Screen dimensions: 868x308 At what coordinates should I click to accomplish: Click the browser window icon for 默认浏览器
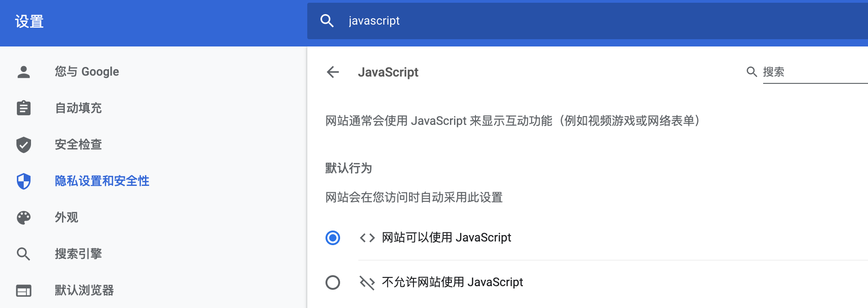pyautogui.click(x=24, y=291)
